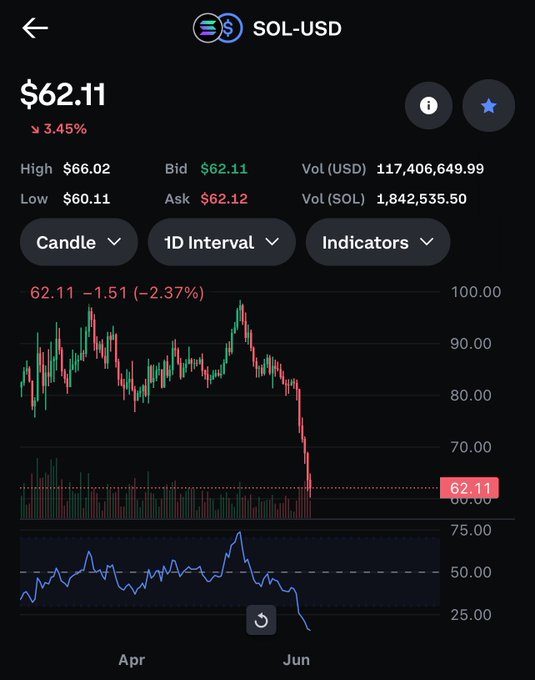Expand the Indicators dropdown
535x680 pixels.
(378, 242)
